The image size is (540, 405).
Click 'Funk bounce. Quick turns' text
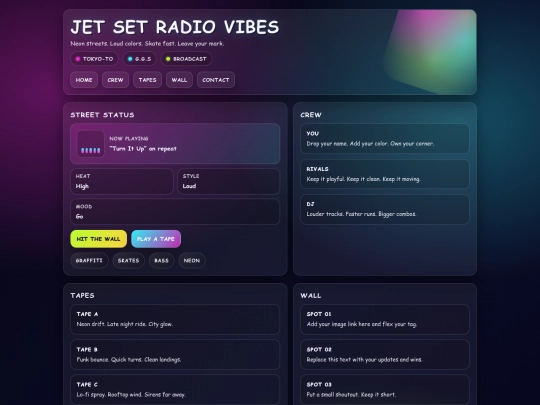(128, 360)
